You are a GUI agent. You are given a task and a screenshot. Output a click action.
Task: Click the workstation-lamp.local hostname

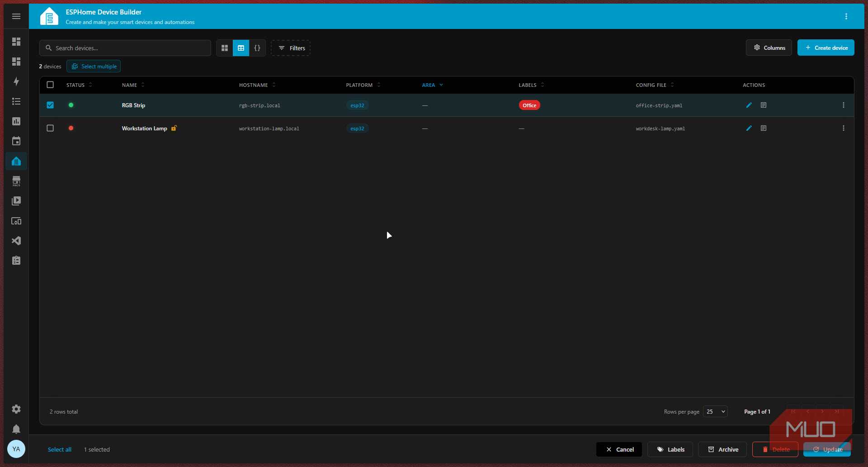(269, 129)
